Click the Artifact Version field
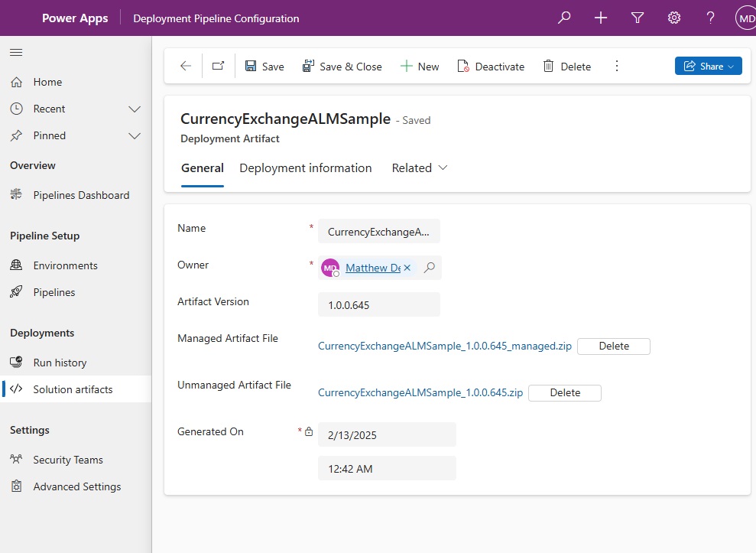756x553 pixels. [379, 305]
